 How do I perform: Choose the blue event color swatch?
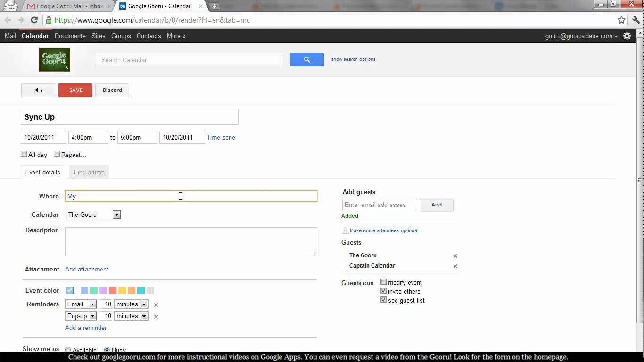pos(84,290)
